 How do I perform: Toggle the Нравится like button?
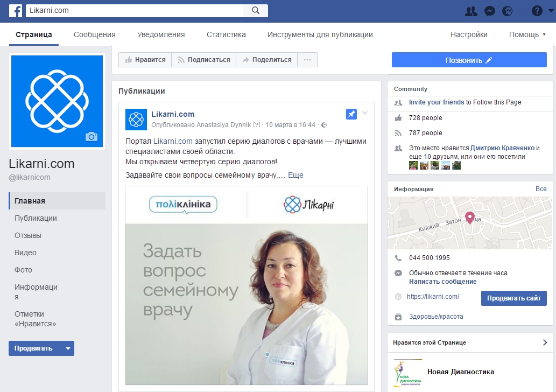145,60
